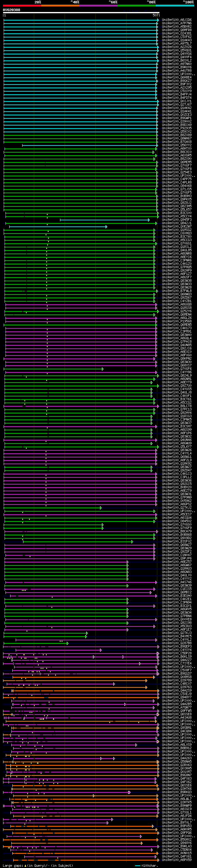Click label UniRef100_C4RC07
The width and height of the screenshot is (197, 868).
pyautogui.click(x=177, y=684)
